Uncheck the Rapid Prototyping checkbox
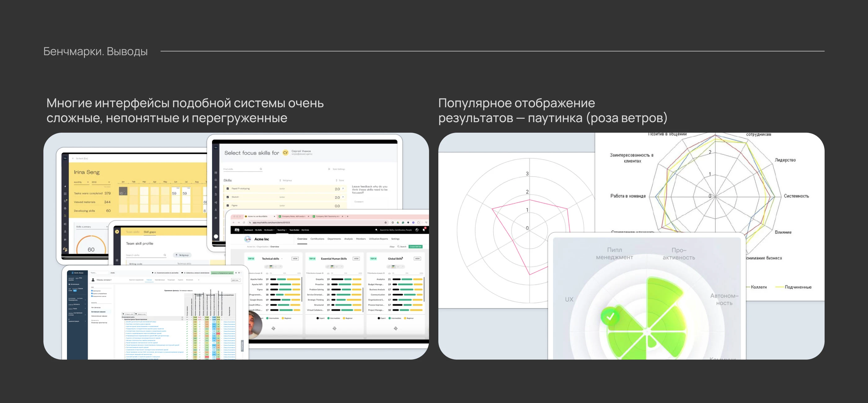 coord(228,189)
